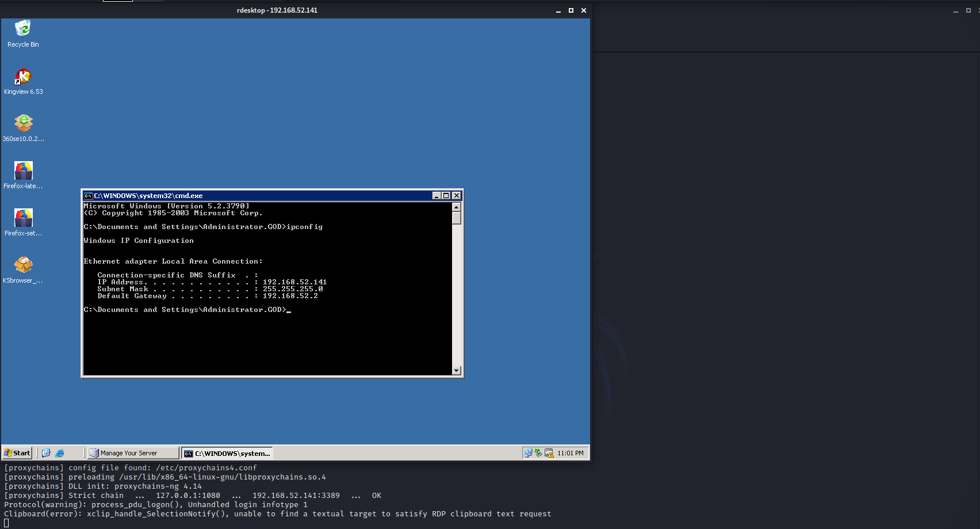Click the rdesktop - 192.168.52.141 title
This screenshot has height=529, width=980.
[x=277, y=10]
